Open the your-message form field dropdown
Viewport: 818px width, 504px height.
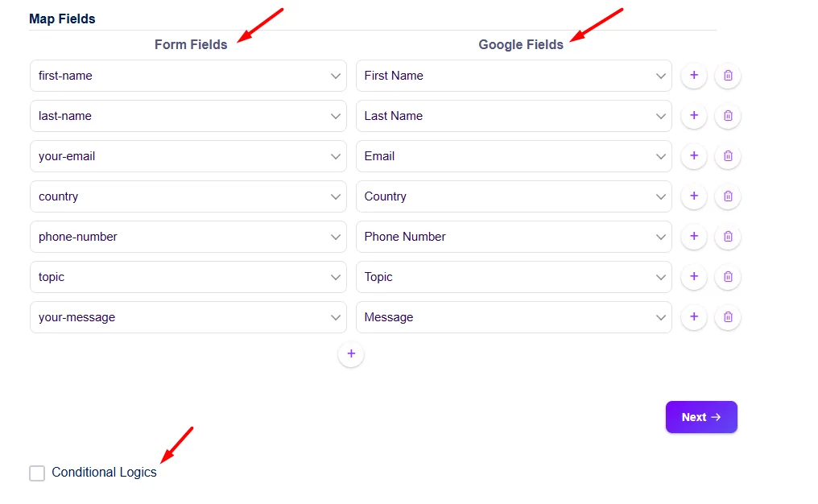coord(188,317)
